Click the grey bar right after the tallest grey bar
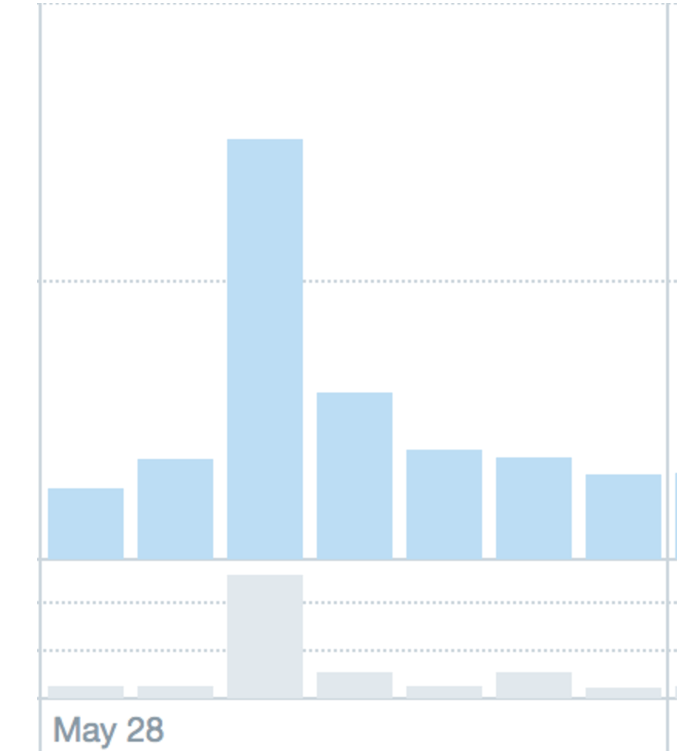Viewport: 700px width, 751px height. [x=355, y=685]
